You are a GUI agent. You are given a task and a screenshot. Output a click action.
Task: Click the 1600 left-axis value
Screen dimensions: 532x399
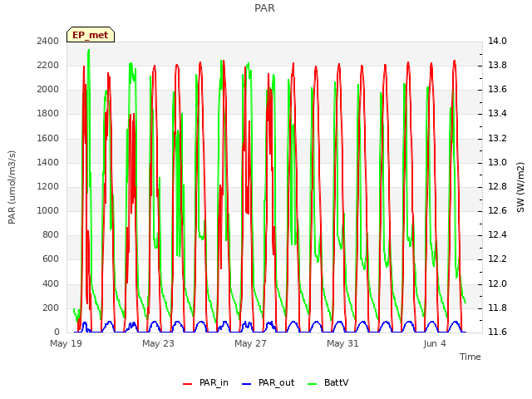tap(48, 138)
